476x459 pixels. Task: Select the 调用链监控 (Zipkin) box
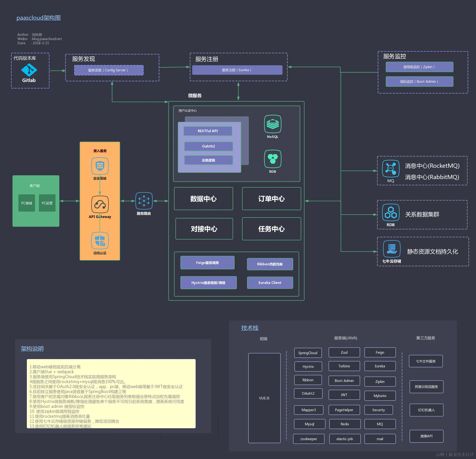click(x=419, y=67)
